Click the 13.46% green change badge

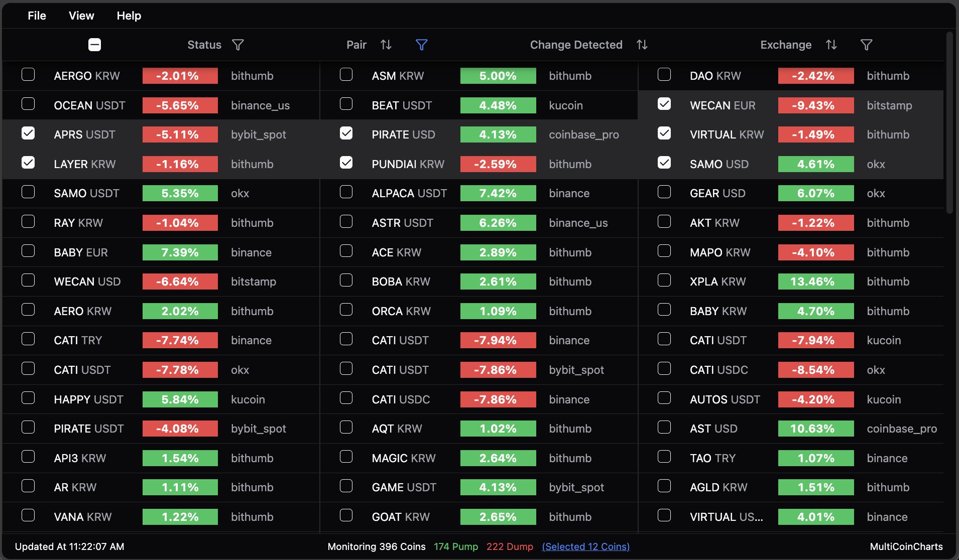[815, 282]
